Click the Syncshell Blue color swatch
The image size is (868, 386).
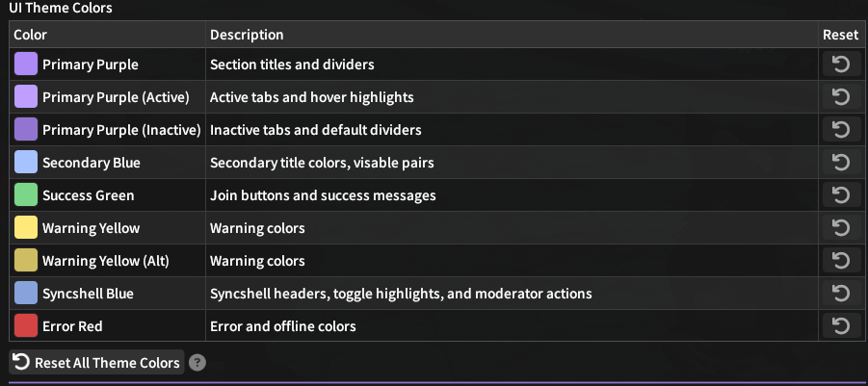coord(26,294)
